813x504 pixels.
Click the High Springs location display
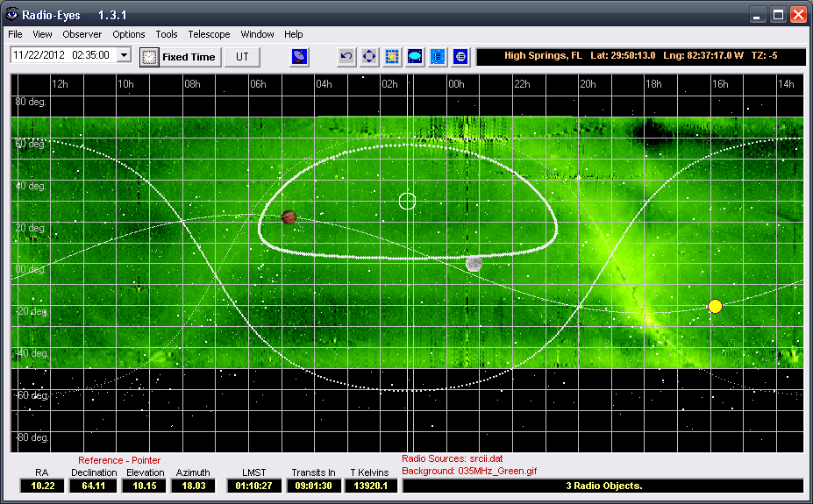(x=640, y=56)
